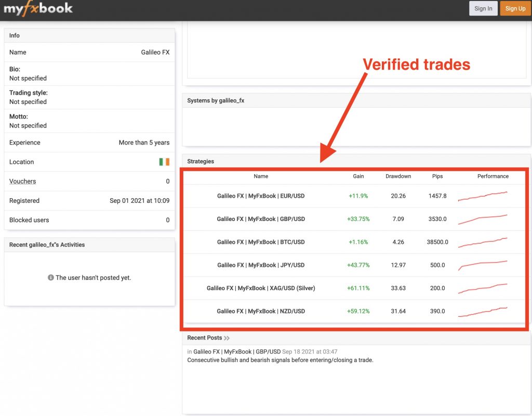Image resolution: width=532 pixels, height=416 pixels.
Task: Click the 'Systems by galileo_fx' heading
Action: click(x=216, y=100)
